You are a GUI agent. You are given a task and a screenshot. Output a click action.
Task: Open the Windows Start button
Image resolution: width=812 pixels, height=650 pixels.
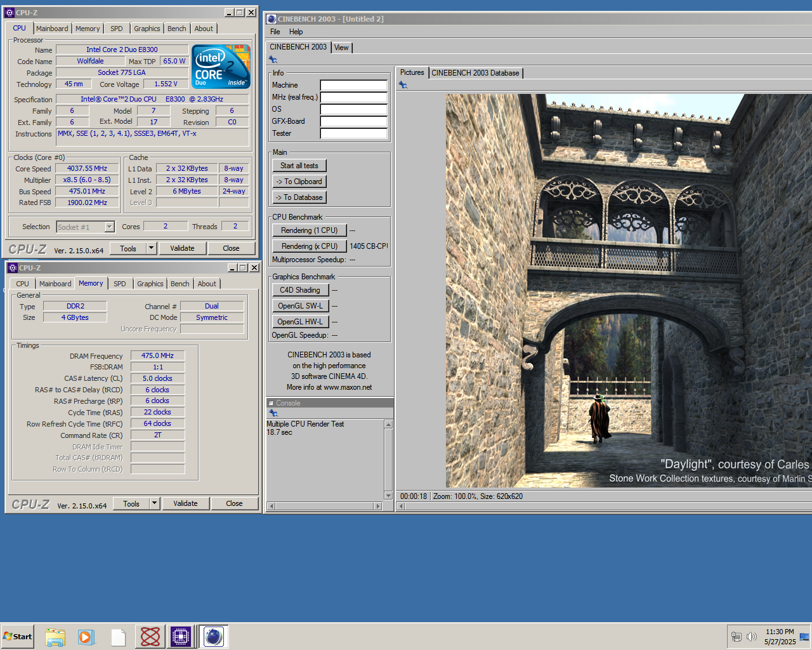click(x=18, y=637)
